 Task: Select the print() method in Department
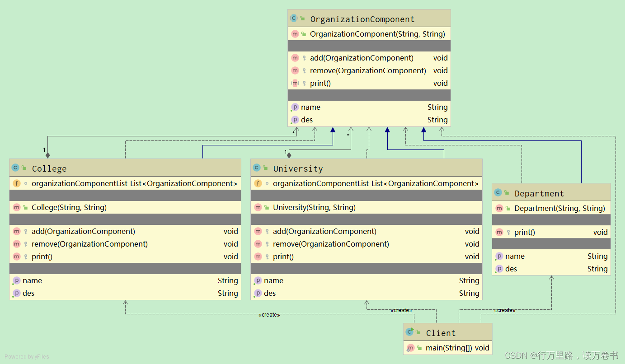[524, 232]
